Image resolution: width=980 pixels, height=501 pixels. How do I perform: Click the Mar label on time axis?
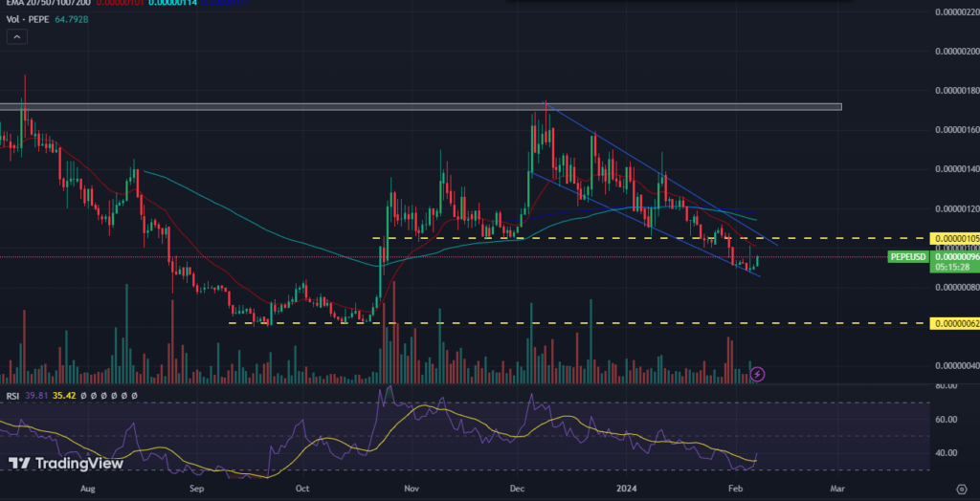837,488
